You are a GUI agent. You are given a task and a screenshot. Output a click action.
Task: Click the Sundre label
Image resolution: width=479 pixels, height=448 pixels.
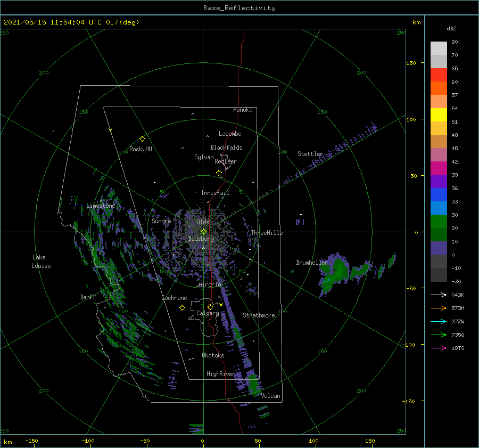161,221
